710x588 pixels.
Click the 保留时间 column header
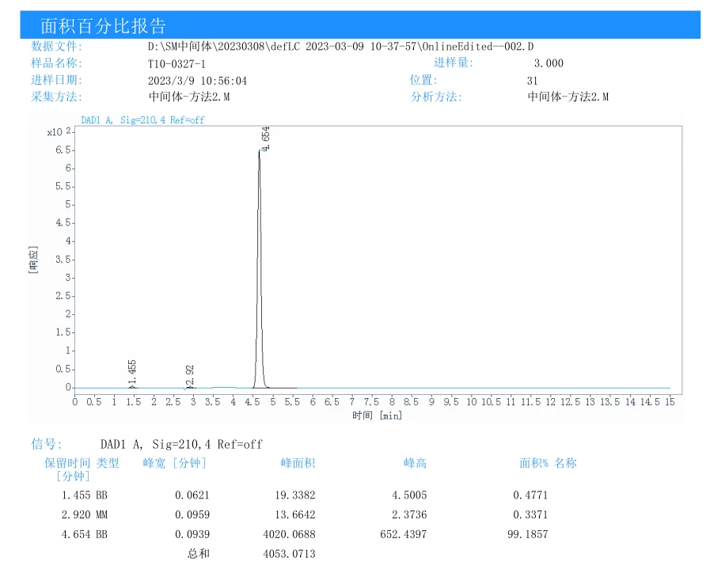pos(67,463)
